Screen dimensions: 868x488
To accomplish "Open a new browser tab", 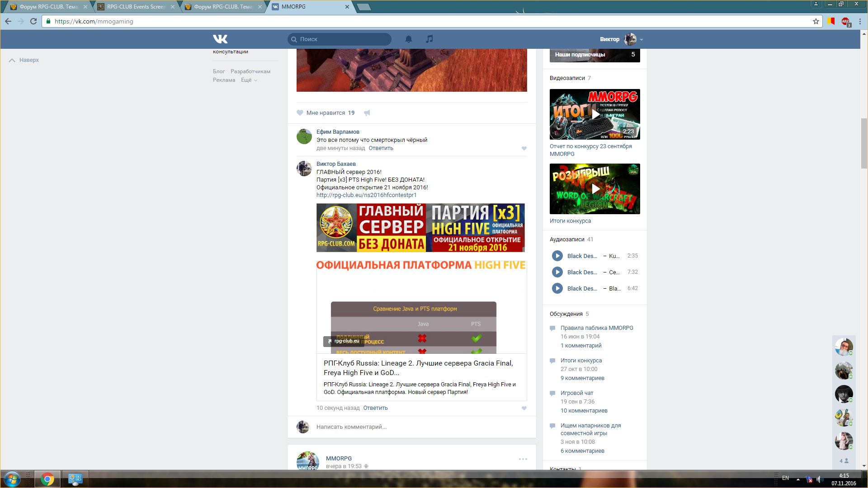I will (363, 7).
